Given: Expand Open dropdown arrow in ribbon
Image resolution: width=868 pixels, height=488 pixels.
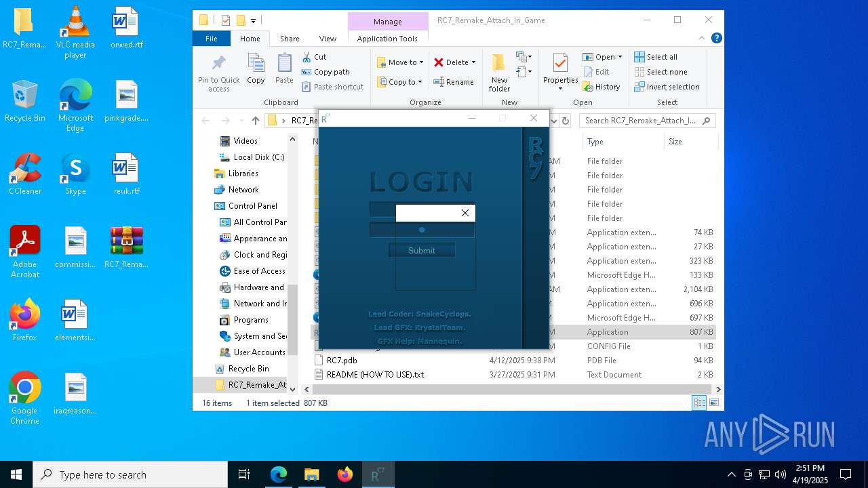Looking at the screenshot, I should (x=620, y=57).
